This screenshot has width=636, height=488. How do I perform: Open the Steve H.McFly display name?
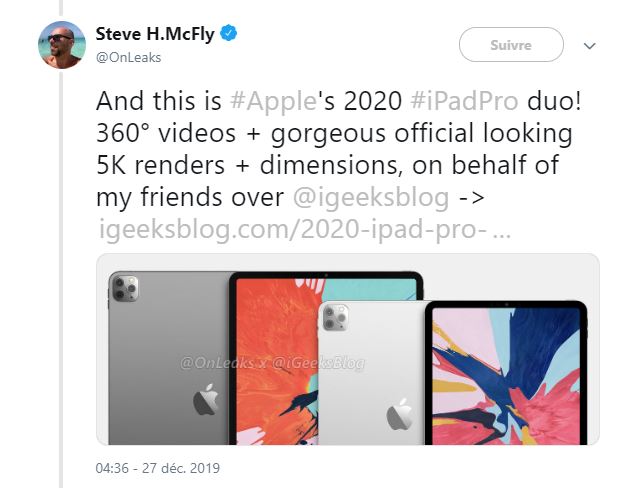click(x=155, y=34)
